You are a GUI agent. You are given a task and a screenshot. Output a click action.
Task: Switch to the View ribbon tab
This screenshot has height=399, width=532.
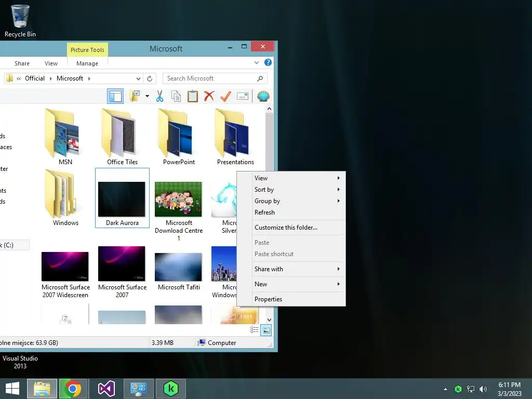51,63
